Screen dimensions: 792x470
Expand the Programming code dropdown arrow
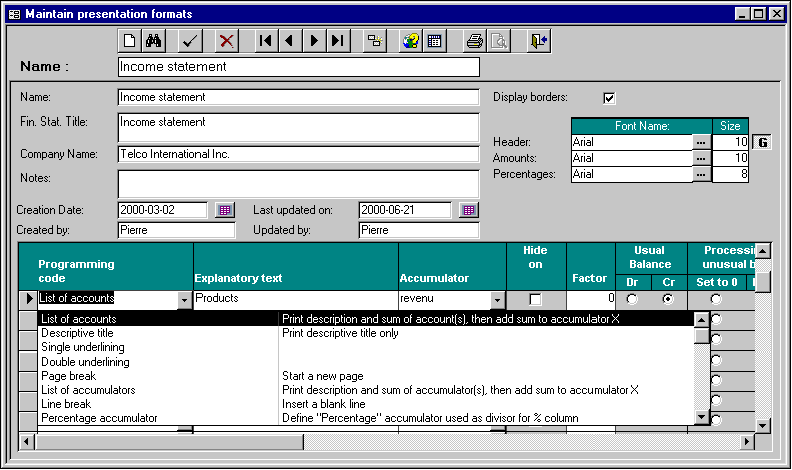click(x=184, y=299)
